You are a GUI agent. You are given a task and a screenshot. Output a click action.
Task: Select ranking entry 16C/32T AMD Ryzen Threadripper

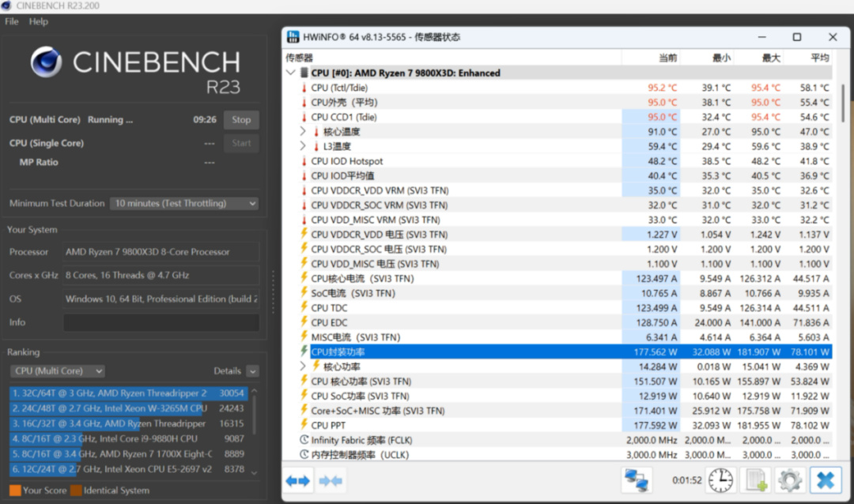pyautogui.click(x=128, y=423)
